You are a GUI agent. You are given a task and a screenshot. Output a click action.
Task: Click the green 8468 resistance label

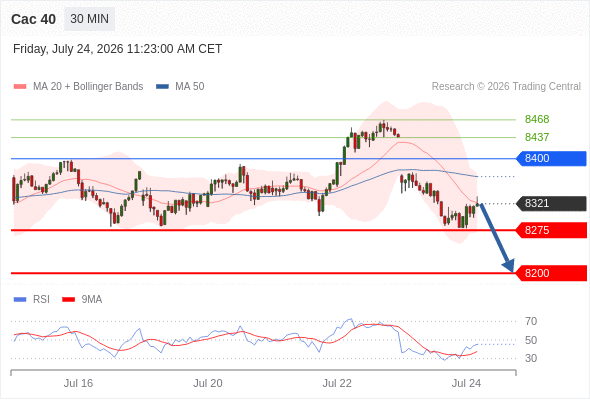tap(537, 119)
